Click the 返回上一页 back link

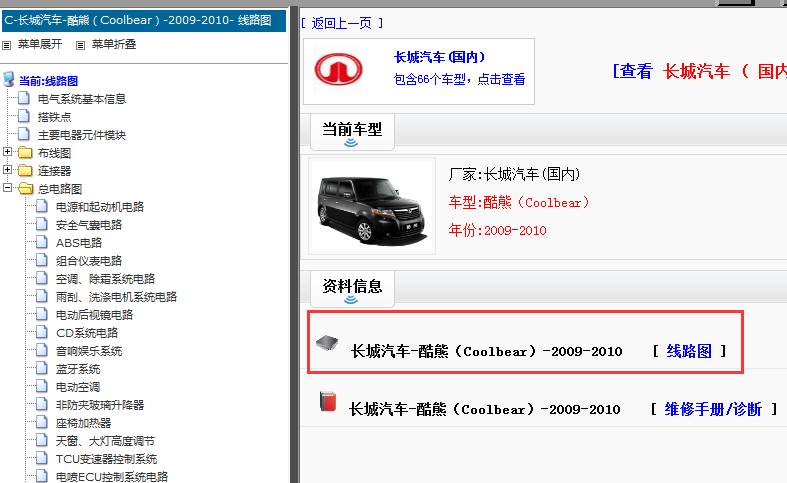tap(342, 23)
